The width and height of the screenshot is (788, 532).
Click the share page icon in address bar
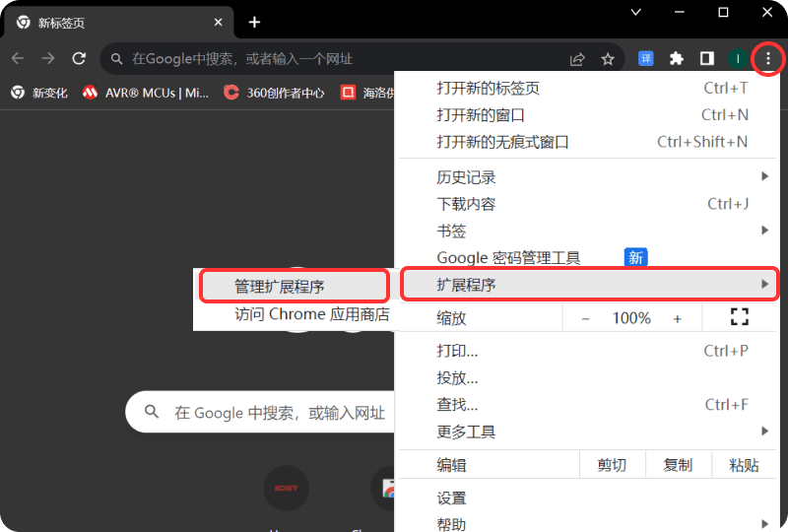tap(577, 59)
